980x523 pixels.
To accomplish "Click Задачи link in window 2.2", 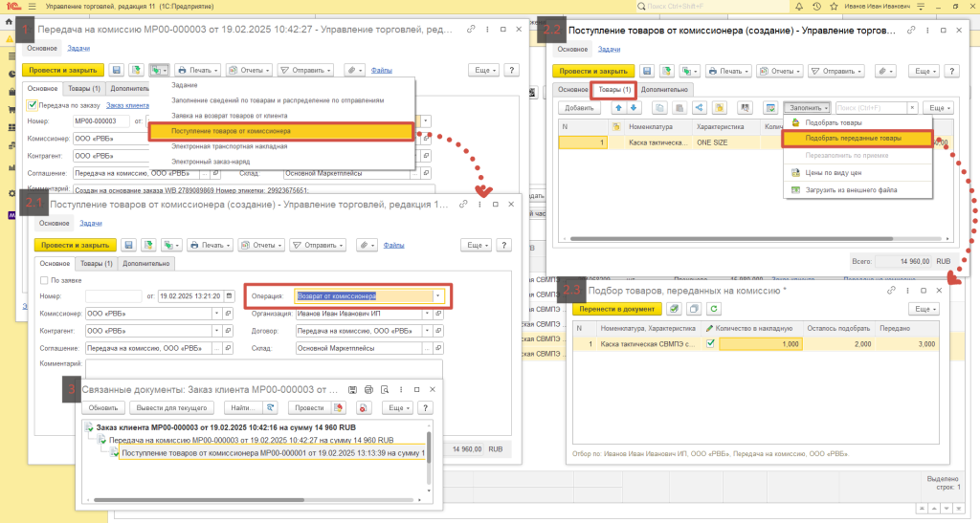I will click(609, 49).
